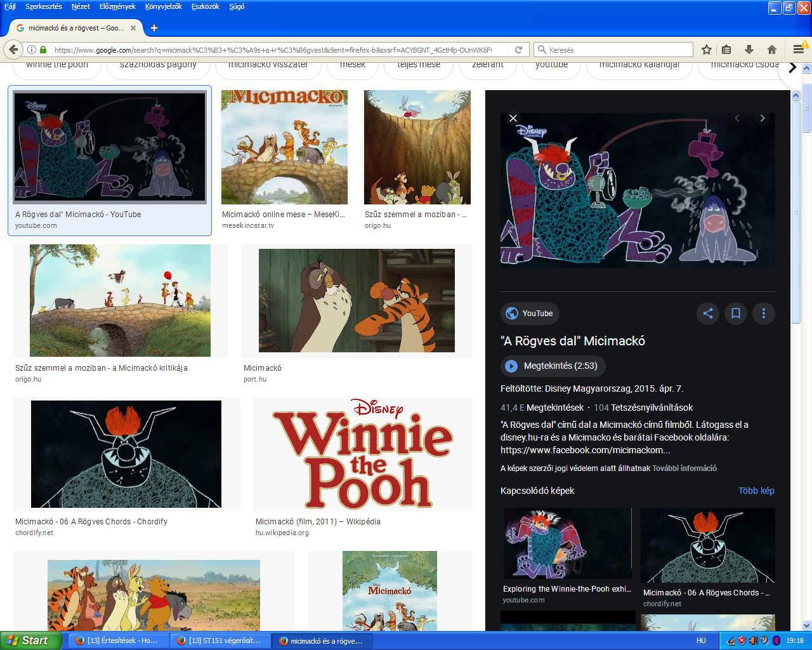
Task: Show more suggestion chips with the right arrow
Action: point(792,67)
